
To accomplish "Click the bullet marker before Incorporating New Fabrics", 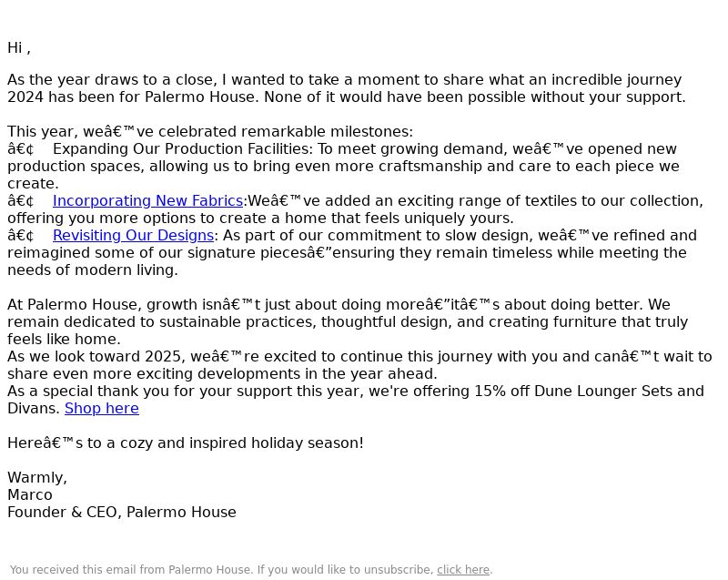I will pos(21,201).
